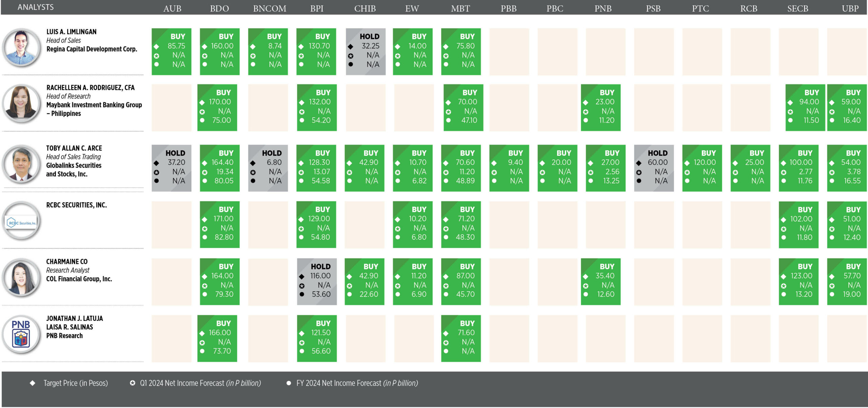This screenshot has height=408, width=868.
Task: Click RCBC Securities' BUY 102.00 SECB card
Action: pyautogui.click(x=798, y=225)
